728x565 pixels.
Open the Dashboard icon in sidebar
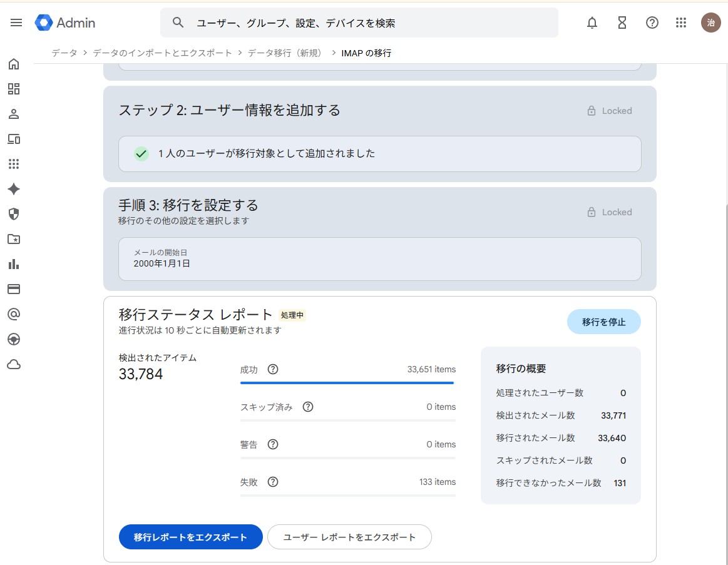point(14,89)
